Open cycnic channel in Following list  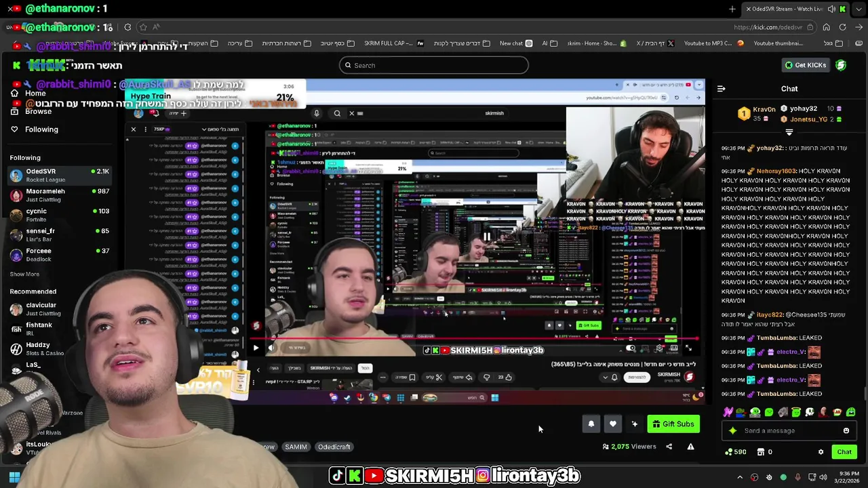[59, 215]
